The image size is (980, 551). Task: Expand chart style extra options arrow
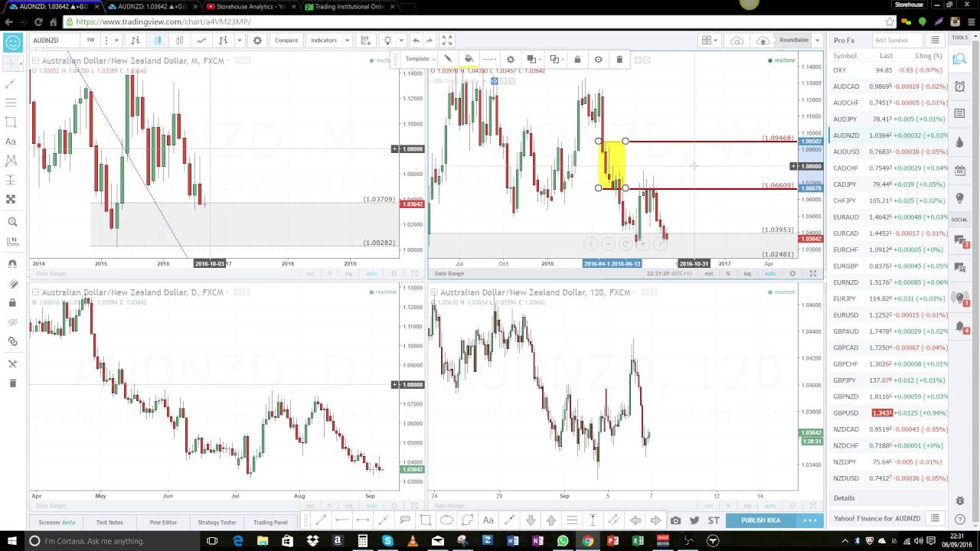tap(239, 40)
